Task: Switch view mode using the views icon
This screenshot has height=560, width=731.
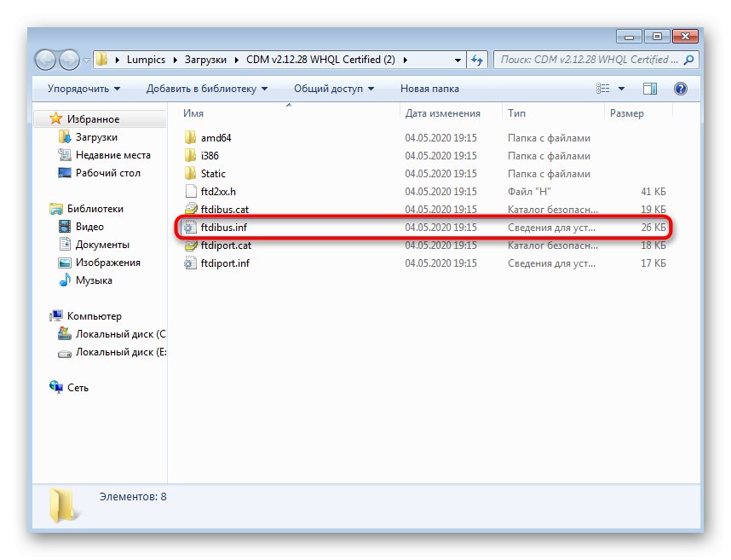Action: tap(602, 88)
